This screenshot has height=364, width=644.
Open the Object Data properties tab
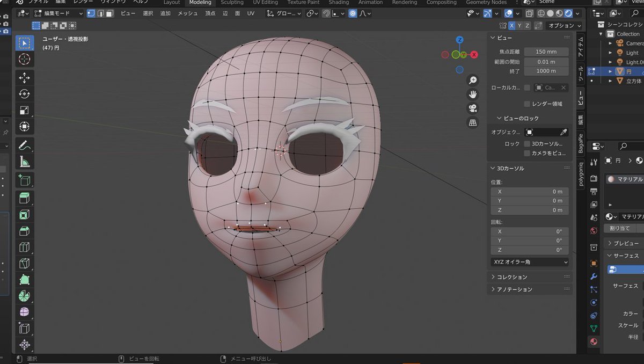[594, 328]
